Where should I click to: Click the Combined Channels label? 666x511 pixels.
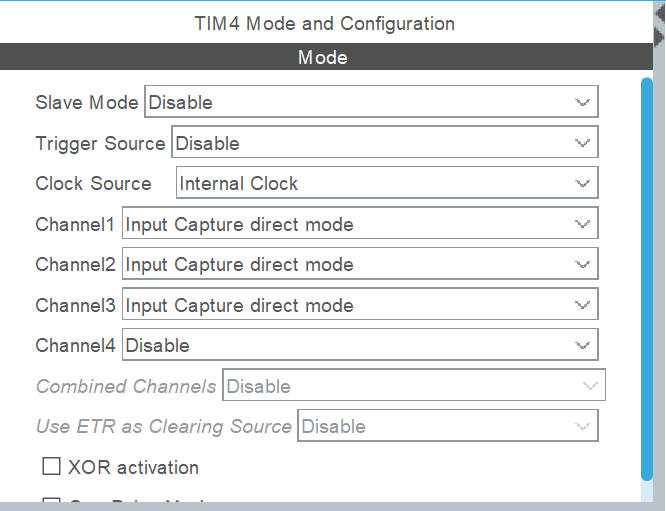[x=126, y=386]
